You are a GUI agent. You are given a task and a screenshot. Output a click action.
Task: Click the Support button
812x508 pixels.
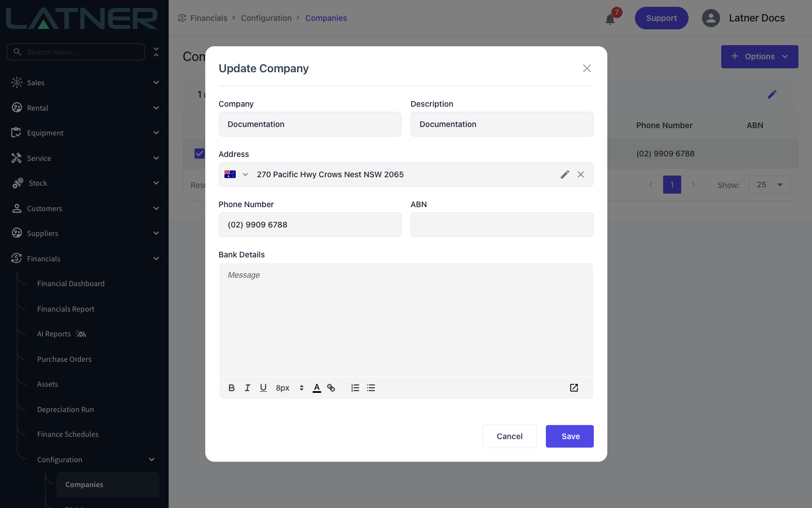(x=661, y=18)
